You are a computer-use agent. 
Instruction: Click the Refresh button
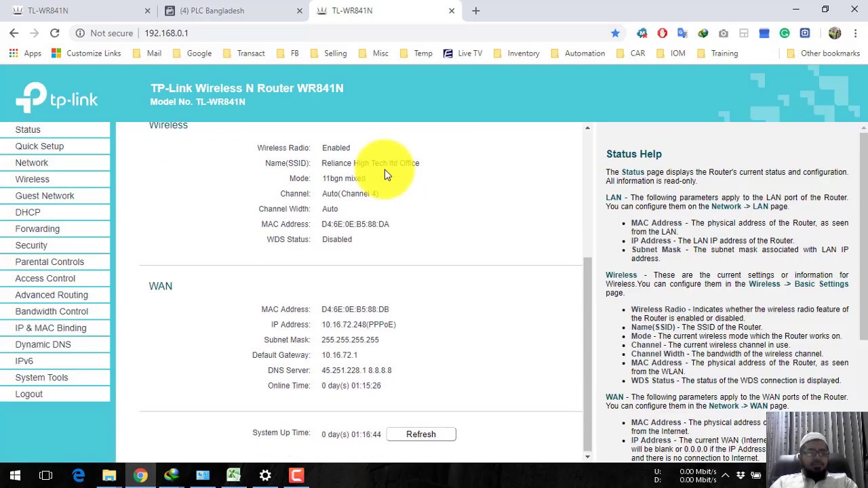(421, 434)
